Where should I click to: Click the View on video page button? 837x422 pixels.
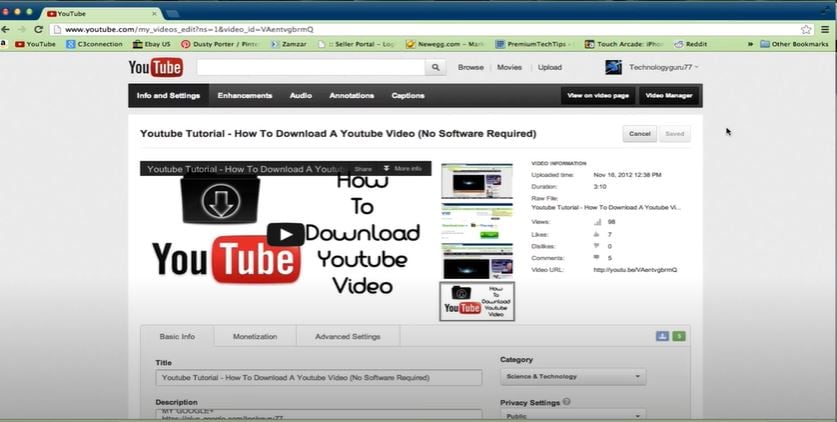coord(598,96)
